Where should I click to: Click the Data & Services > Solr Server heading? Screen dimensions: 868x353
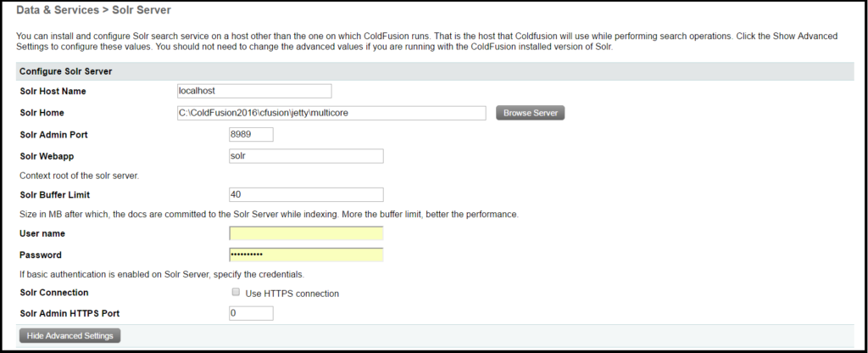[93, 10]
